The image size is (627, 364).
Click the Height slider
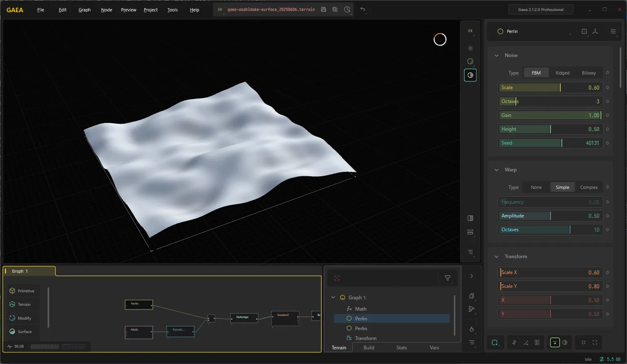pyautogui.click(x=550, y=129)
